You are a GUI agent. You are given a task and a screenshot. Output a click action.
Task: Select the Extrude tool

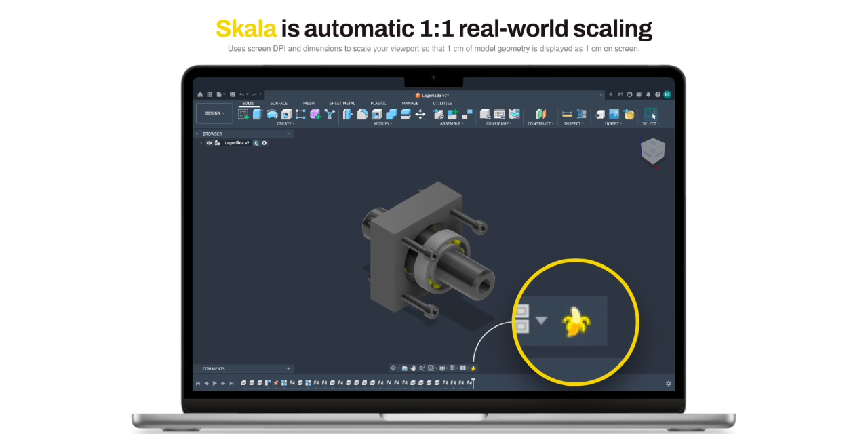coord(258,114)
